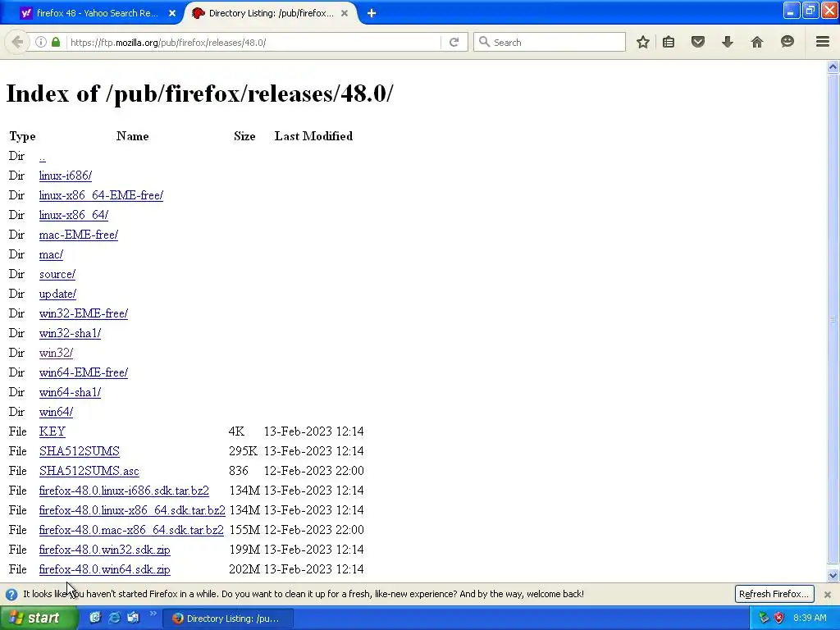Click the 'Last Modified' column header

(x=313, y=136)
